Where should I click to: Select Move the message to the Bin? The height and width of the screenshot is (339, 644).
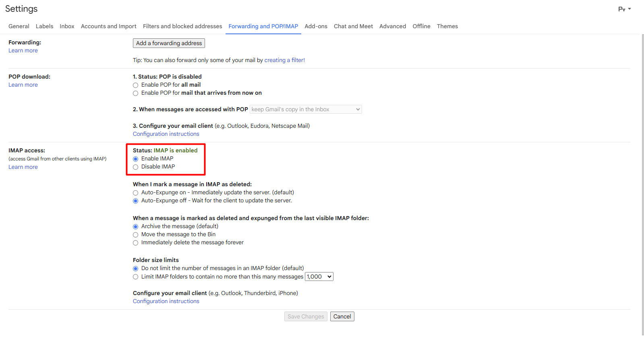136,235
